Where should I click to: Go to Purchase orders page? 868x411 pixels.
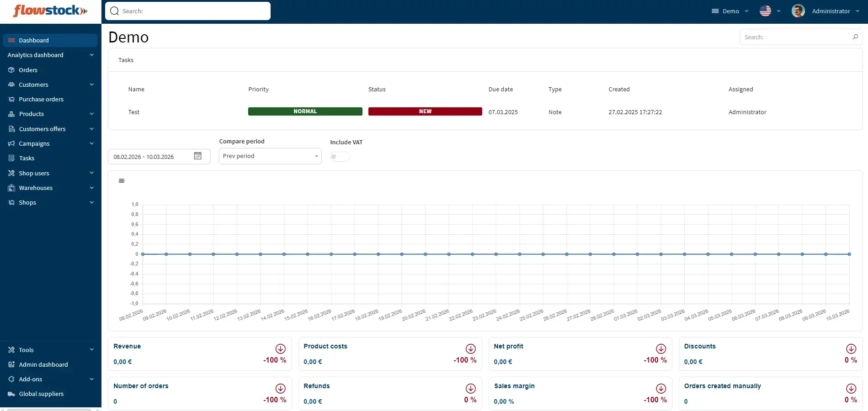point(41,99)
